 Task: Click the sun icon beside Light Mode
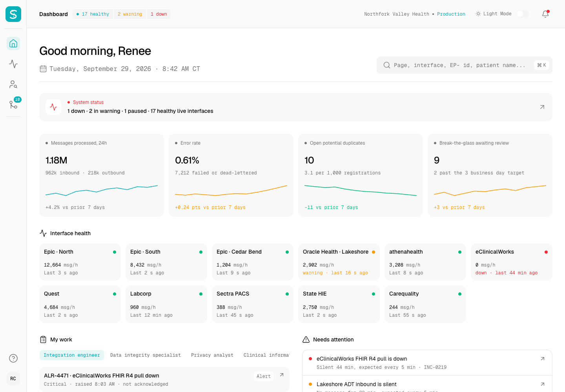pos(478,14)
